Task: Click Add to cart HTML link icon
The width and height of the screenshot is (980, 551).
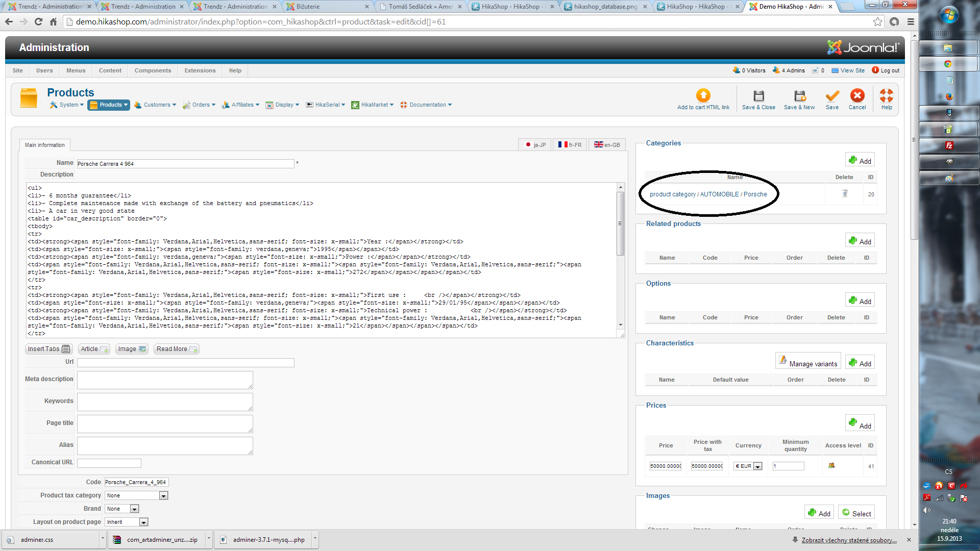Action: pos(703,95)
